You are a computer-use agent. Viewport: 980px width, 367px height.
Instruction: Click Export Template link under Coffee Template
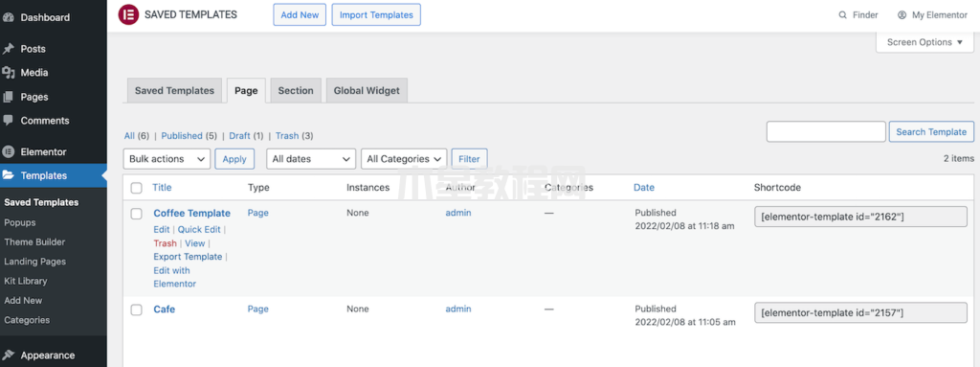click(x=189, y=257)
